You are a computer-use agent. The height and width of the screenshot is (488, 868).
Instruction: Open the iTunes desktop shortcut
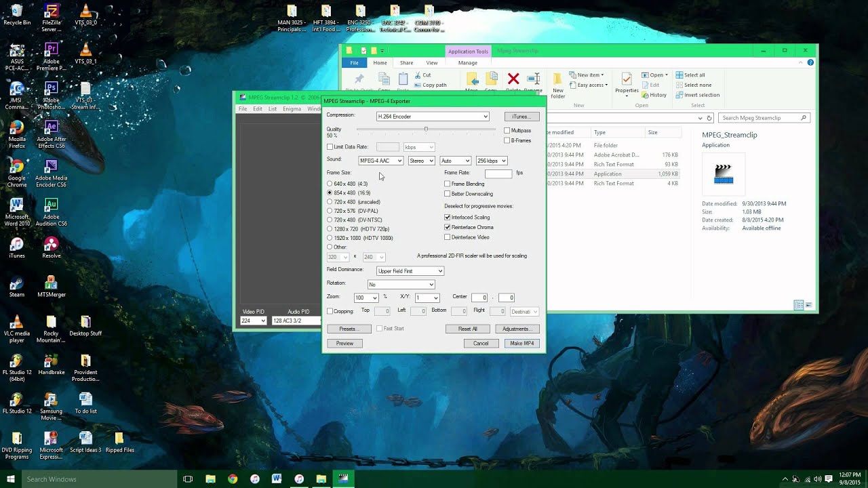(17, 247)
